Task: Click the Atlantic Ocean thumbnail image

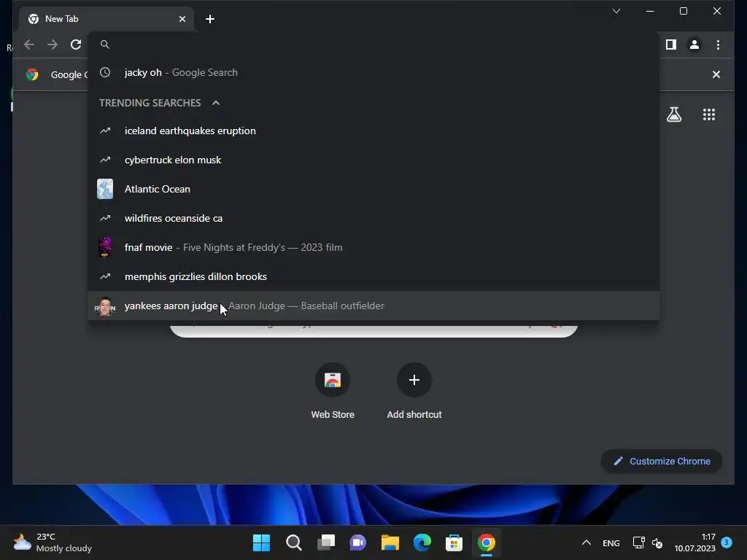Action: 105,189
